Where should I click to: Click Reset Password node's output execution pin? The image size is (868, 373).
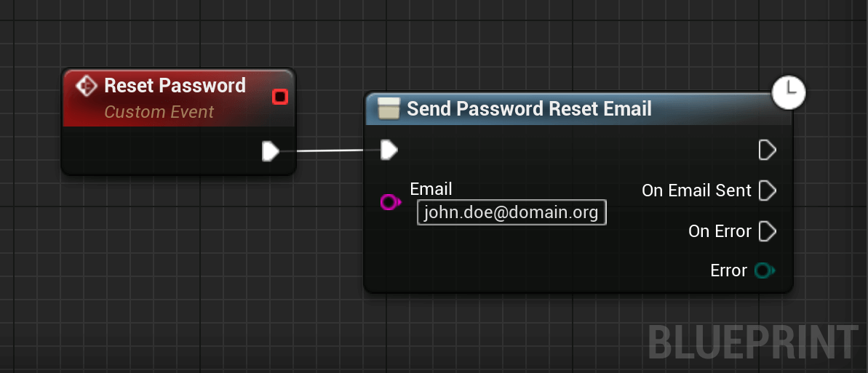pos(270,151)
